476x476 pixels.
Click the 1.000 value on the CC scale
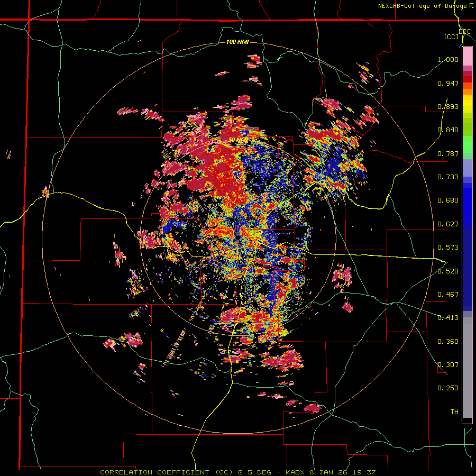448,59
